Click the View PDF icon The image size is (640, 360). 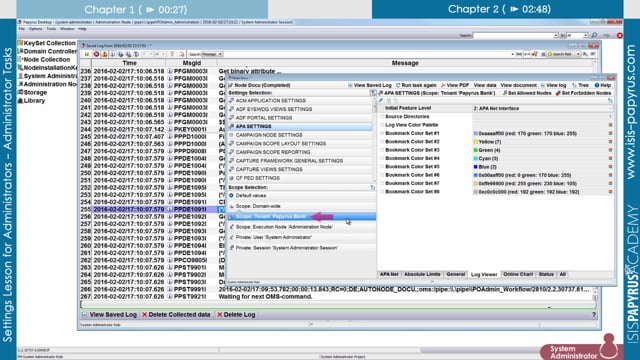click(x=443, y=85)
